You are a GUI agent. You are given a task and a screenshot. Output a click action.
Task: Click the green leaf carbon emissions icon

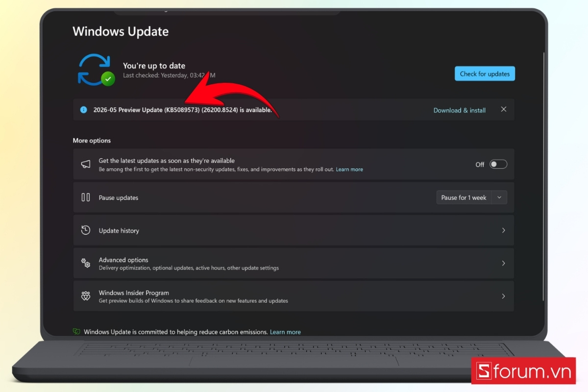click(x=76, y=332)
